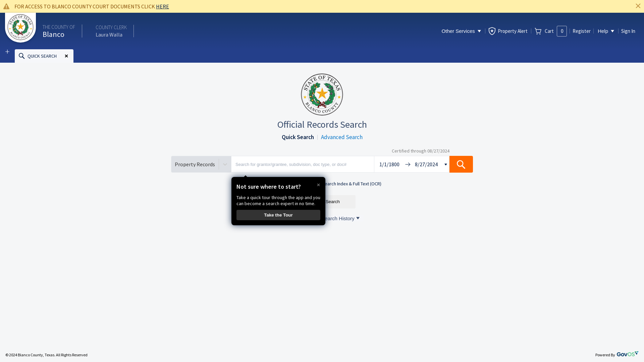Open the GovOS powered-by logo
This screenshot has height=362, width=644.
pyautogui.click(x=627, y=354)
